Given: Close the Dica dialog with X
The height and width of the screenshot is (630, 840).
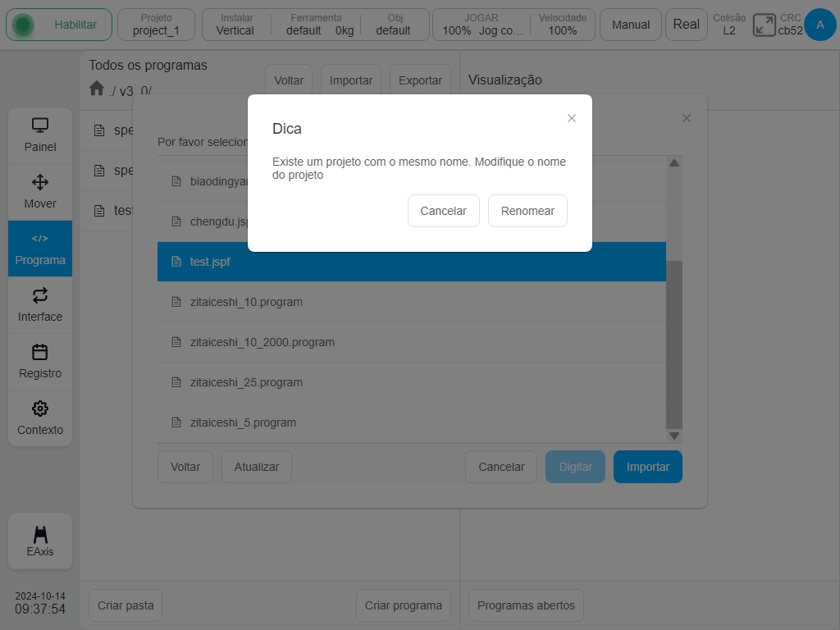Looking at the screenshot, I should point(571,118).
